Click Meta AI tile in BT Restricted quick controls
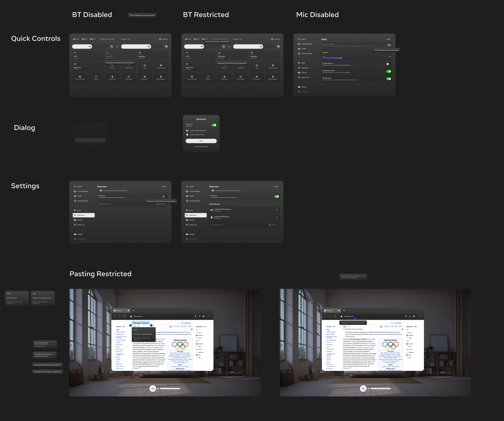The image size is (504, 421). click(x=208, y=77)
